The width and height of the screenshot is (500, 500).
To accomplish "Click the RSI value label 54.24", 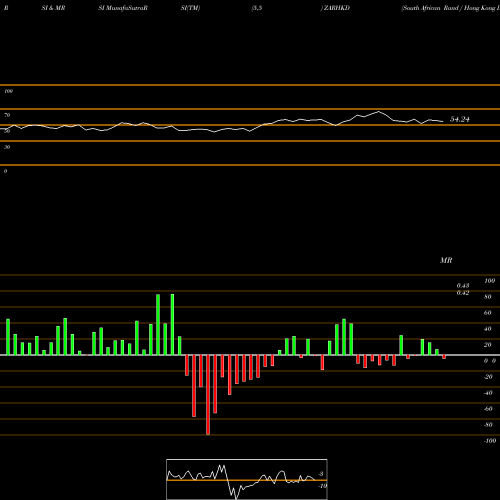I will tap(460, 119).
